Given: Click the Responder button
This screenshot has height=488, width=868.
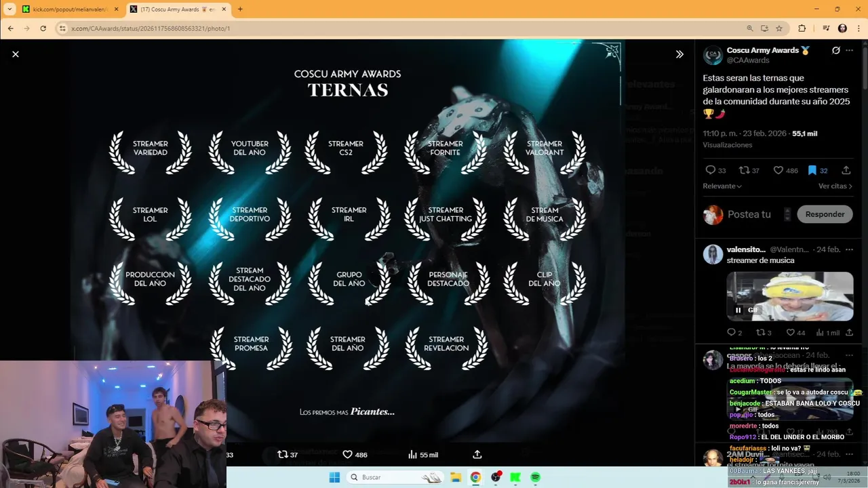Looking at the screenshot, I should pos(825,214).
